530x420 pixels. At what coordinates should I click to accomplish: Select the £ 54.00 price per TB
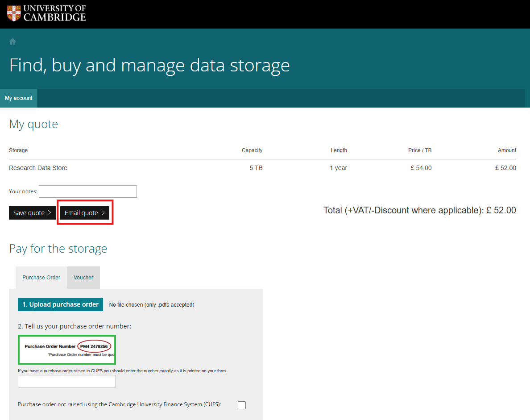(421, 168)
